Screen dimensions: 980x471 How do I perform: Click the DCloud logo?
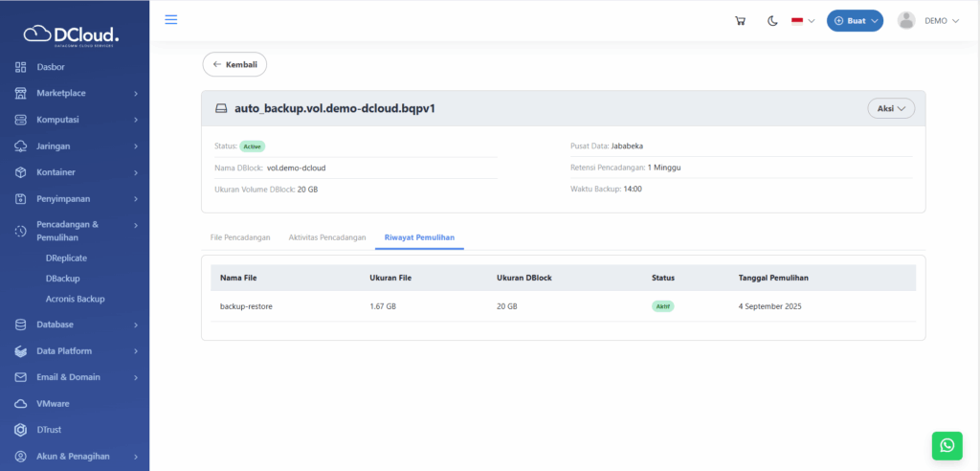point(73,34)
